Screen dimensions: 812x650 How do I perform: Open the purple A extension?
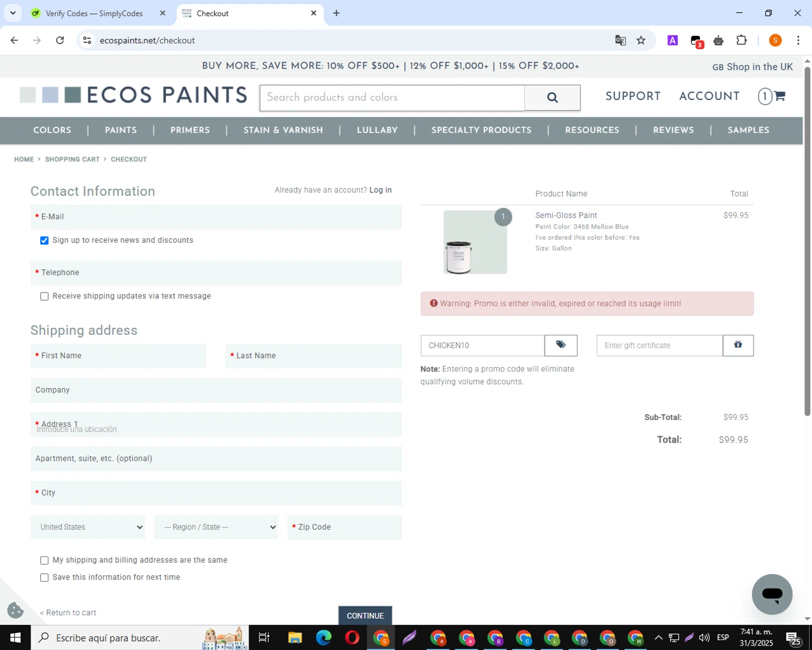click(672, 41)
